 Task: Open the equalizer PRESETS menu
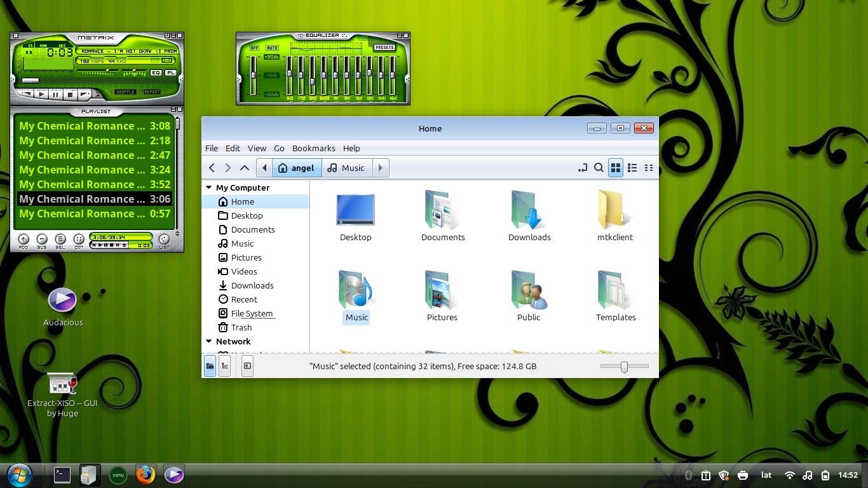(384, 48)
